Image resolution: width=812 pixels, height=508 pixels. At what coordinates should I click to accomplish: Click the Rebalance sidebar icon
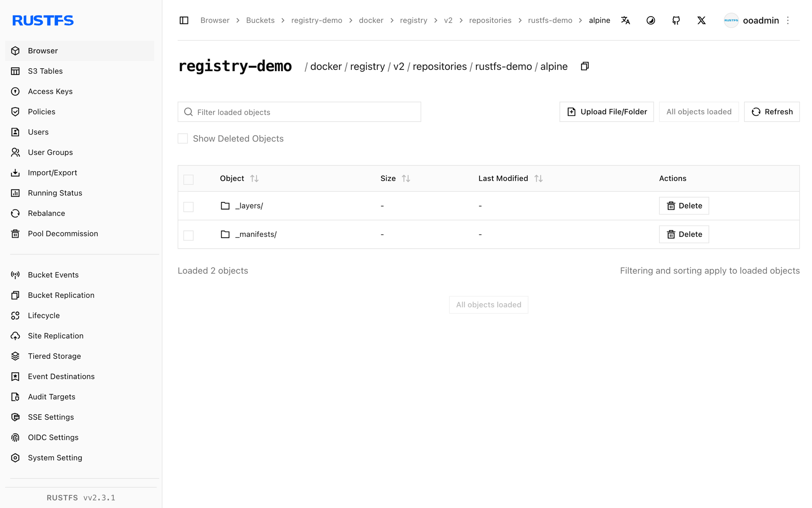coord(15,213)
